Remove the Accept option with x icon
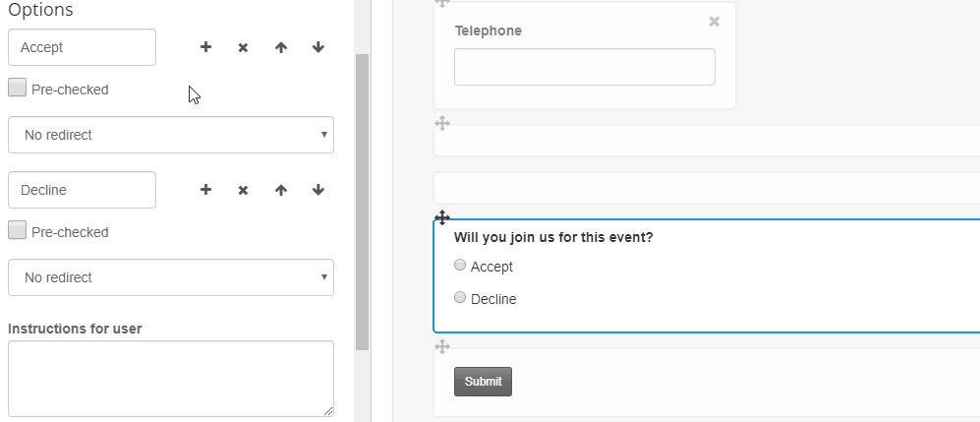 click(243, 47)
